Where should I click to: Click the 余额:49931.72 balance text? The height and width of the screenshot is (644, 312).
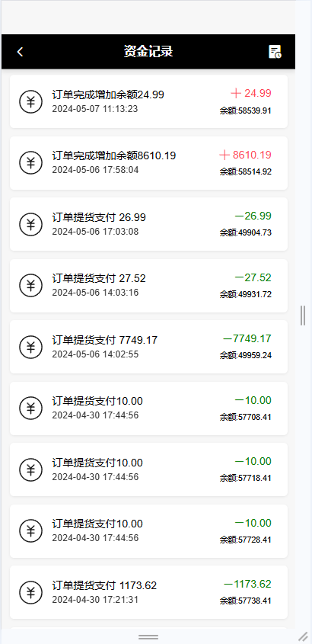point(245,294)
